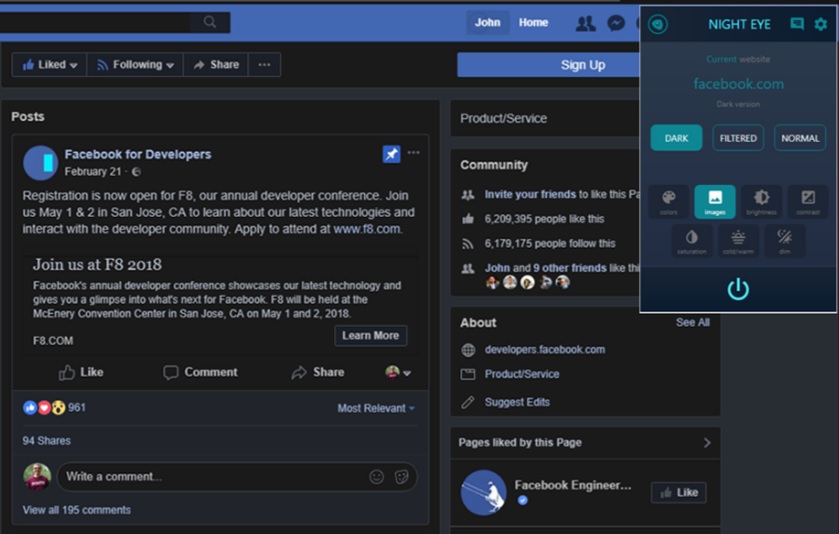Image resolution: width=839 pixels, height=534 pixels.
Task: Open the www.f8.com link
Action: pos(367,229)
